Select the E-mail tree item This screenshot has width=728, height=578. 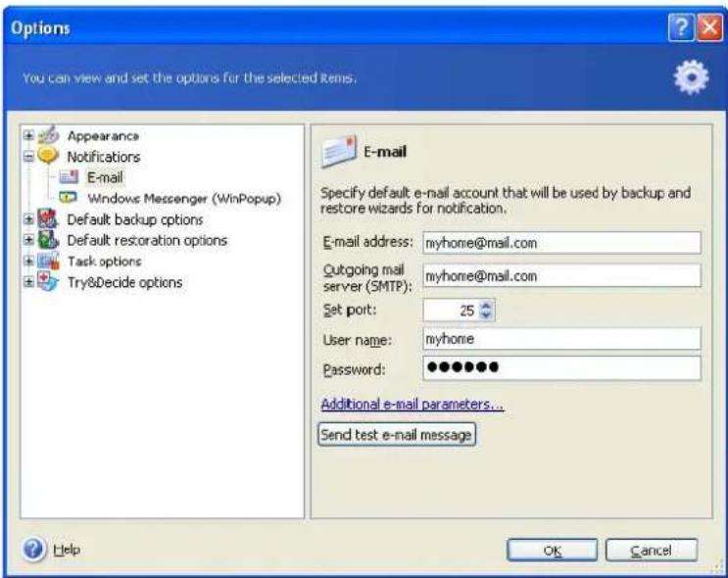point(105,177)
